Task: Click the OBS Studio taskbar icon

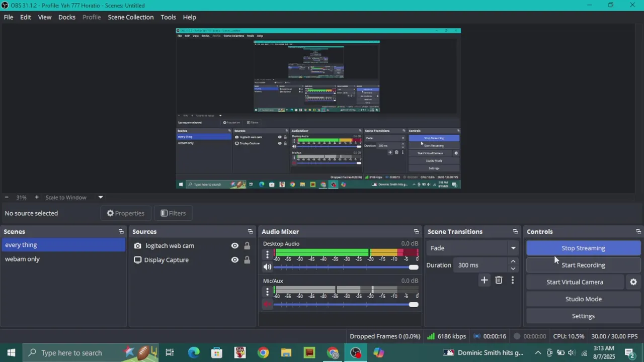Action: [356, 353]
